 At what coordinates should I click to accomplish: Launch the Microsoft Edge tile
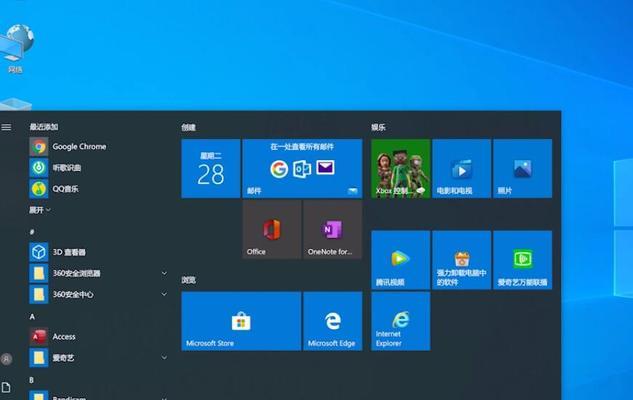click(333, 321)
